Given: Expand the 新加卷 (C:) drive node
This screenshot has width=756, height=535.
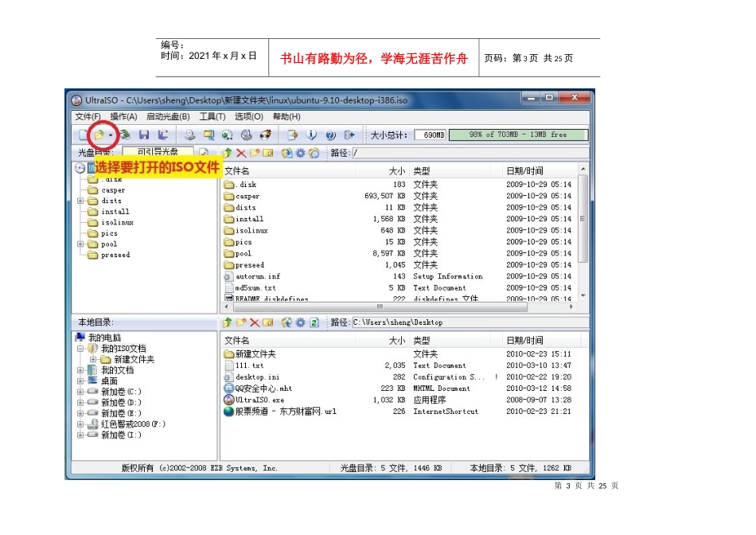Looking at the screenshot, I should (x=80, y=392).
